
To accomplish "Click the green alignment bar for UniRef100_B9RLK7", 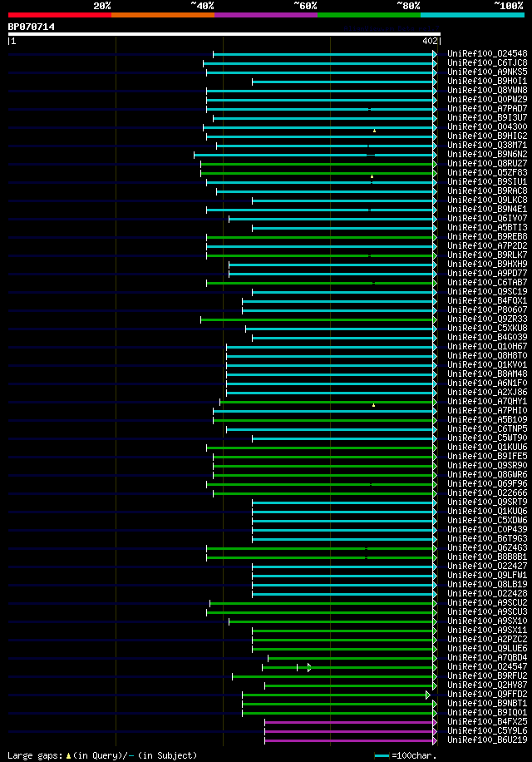I will tap(322, 255).
